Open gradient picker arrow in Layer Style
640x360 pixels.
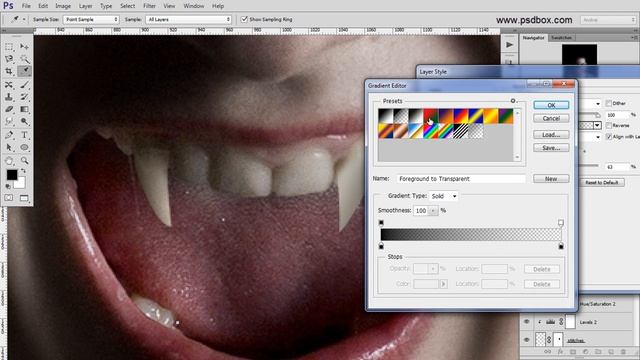point(597,125)
